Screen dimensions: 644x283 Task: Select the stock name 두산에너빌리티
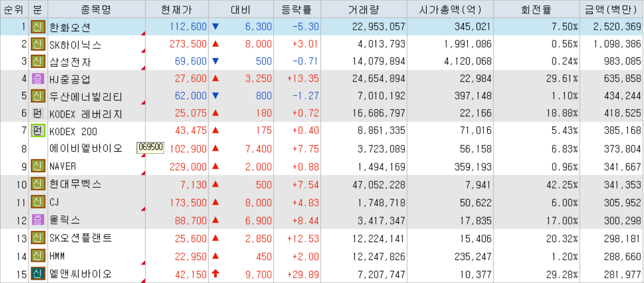coord(86,97)
